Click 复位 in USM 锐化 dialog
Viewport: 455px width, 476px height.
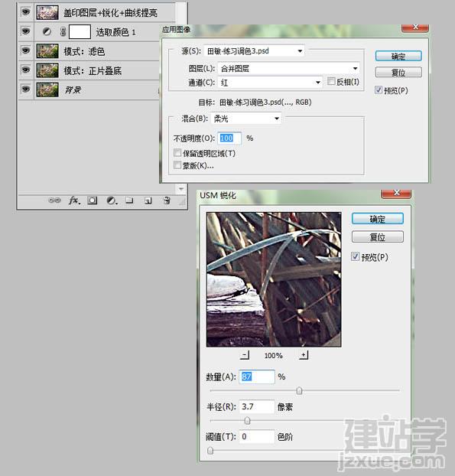[x=377, y=236]
